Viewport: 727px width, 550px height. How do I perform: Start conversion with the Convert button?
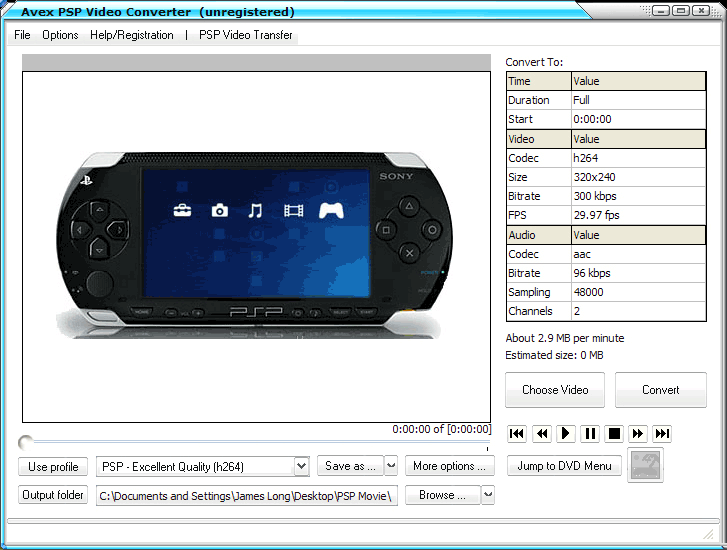pyautogui.click(x=660, y=390)
